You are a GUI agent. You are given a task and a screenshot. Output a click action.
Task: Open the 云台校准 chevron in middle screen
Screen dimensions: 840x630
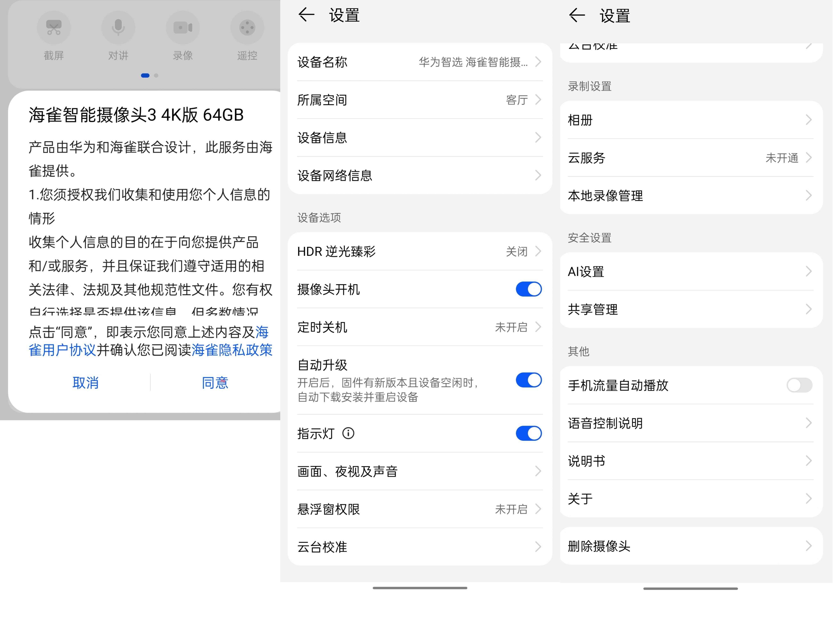(x=538, y=547)
